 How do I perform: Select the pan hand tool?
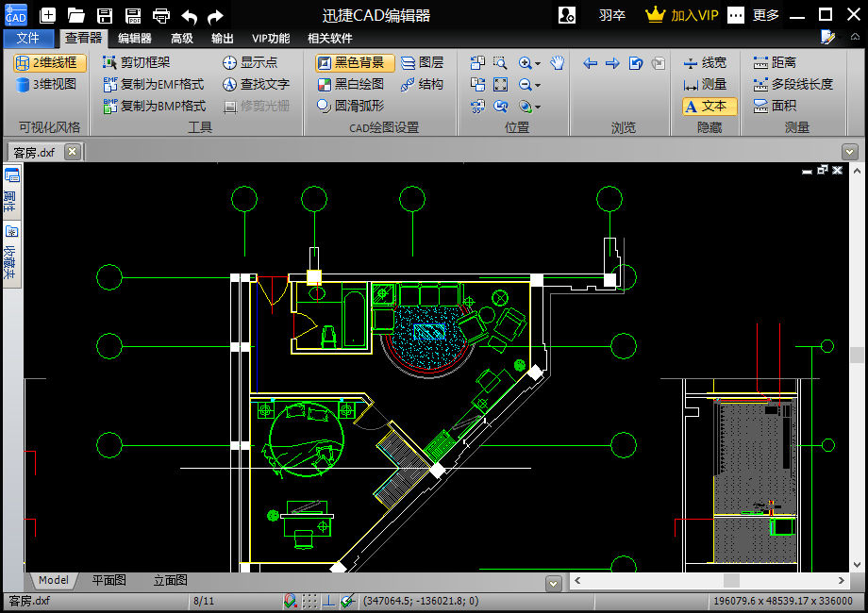click(x=558, y=62)
